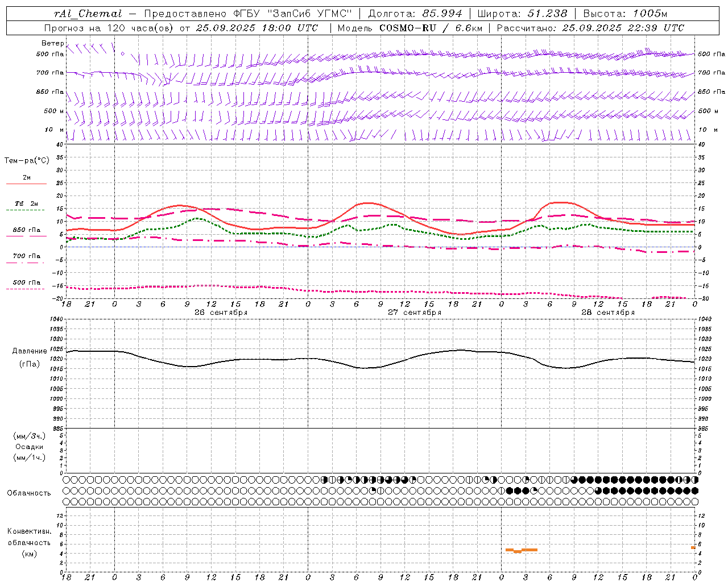Click "1040" on the left pressure axis
The width and height of the screenshot is (728, 582).
tap(56, 319)
